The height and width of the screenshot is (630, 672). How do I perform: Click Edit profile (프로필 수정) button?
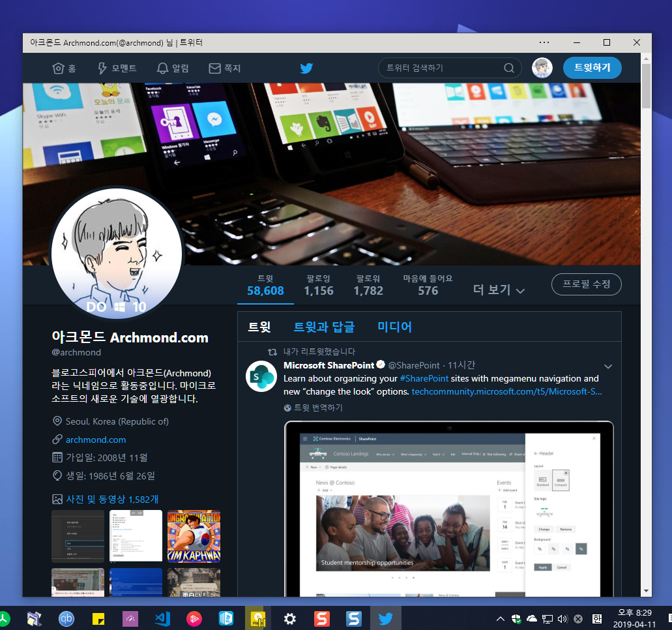click(x=586, y=284)
